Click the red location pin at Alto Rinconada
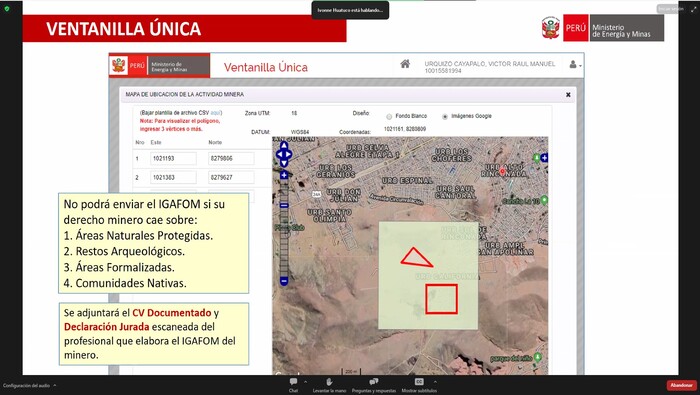This screenshot has height=395, width=700. point(502,171)
